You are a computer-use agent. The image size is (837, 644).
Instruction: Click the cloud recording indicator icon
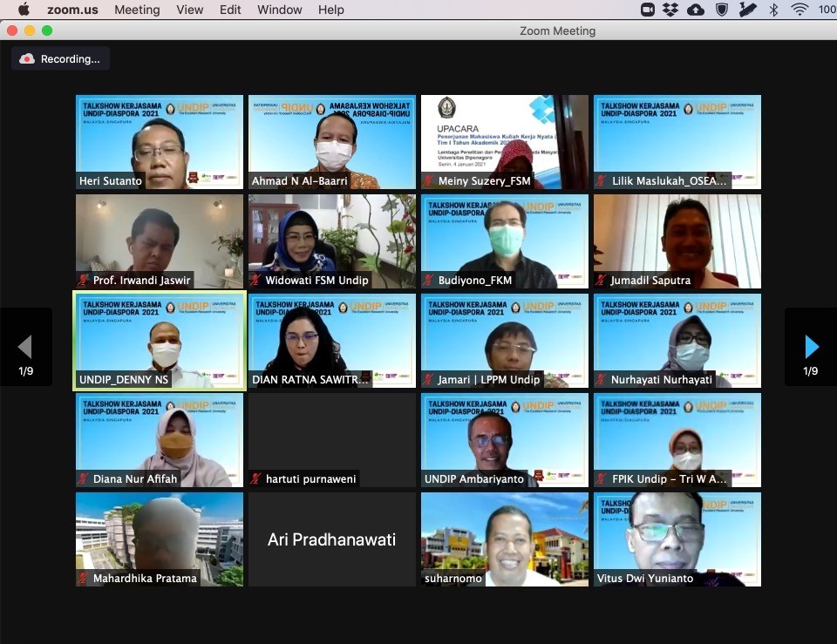[27, 59]
